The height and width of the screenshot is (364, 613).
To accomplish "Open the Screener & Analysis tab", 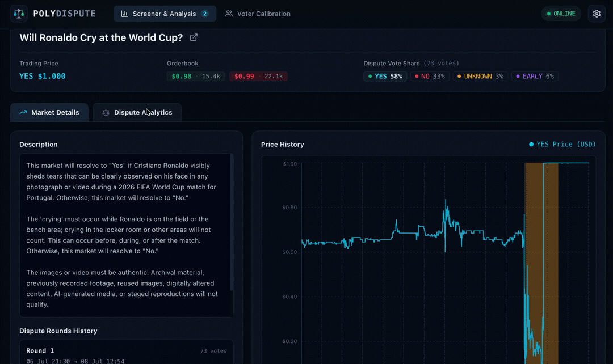I will 165,14.
